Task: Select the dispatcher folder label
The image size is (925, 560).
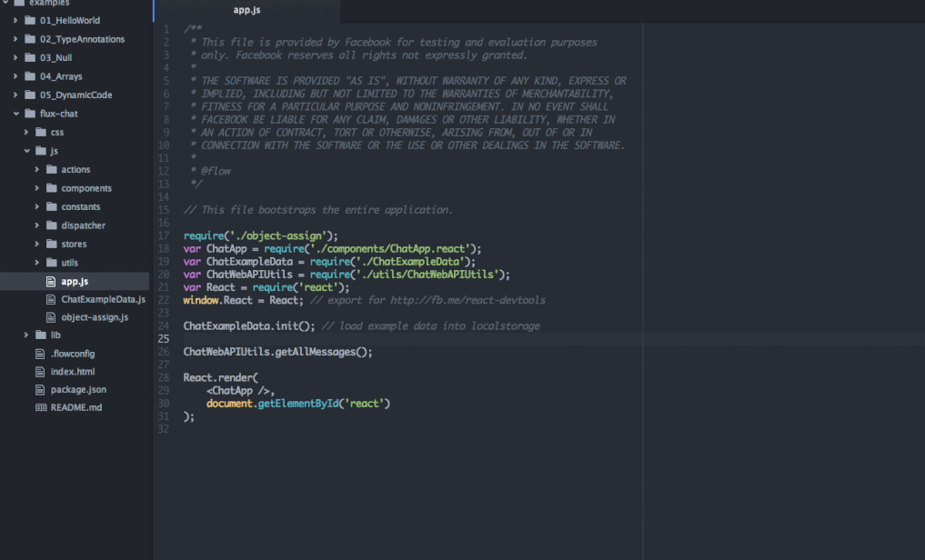Action: (x=83, y=225)
